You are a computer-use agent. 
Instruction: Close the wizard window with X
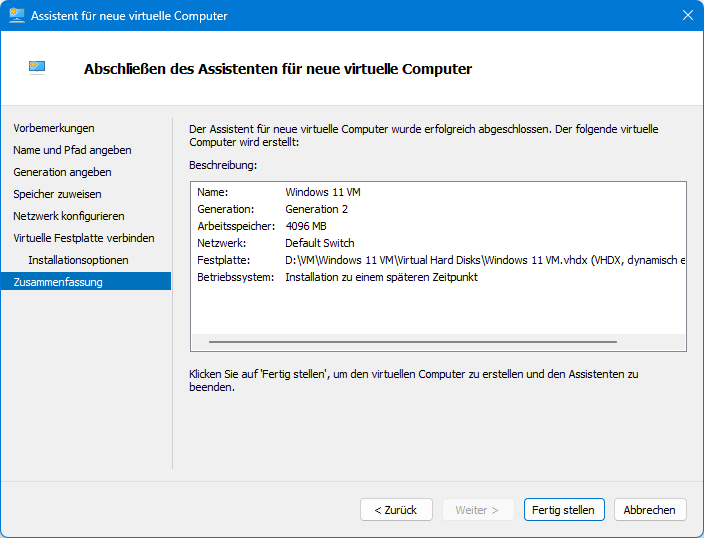click(x=687, y=16)
